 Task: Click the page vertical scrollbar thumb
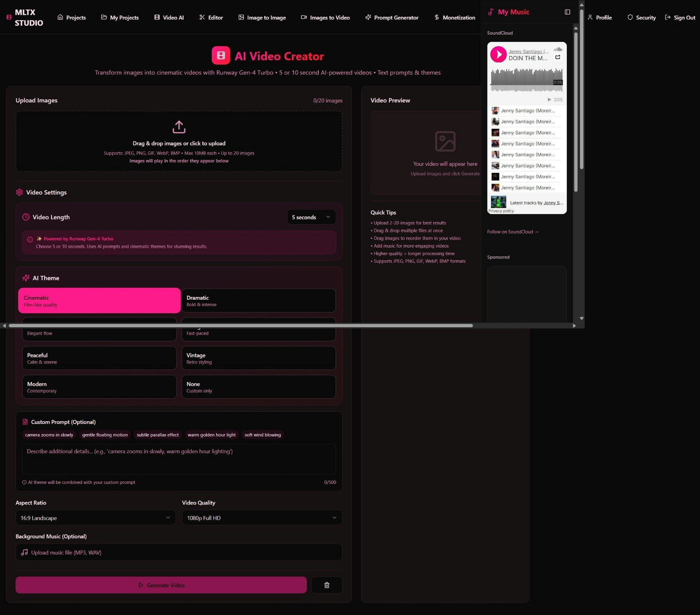tap(582, 90)
